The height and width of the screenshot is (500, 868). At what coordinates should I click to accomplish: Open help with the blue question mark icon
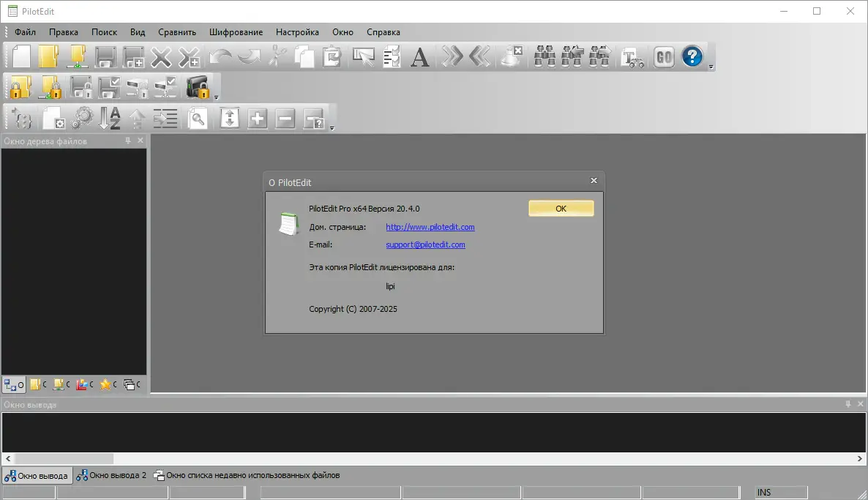tap(692, 56)
